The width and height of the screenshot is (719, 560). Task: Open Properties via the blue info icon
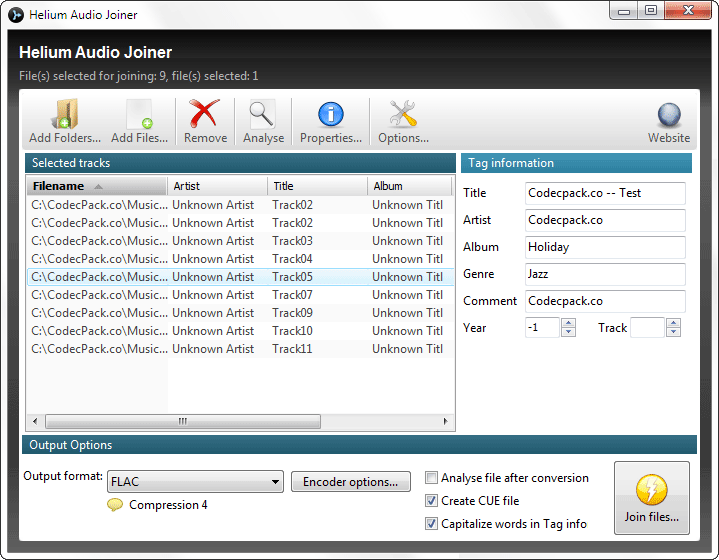coord(331,114)
